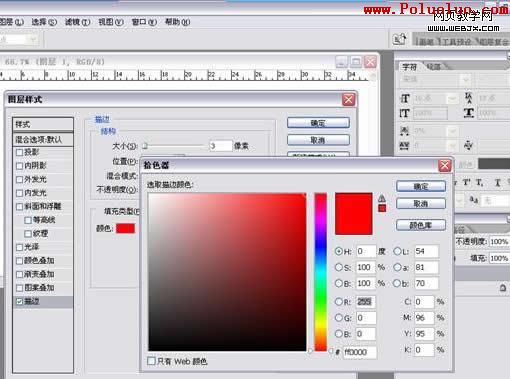Click the vertical scale T icon
The width and height of the screenshot is (510, 379).
click(404, 113)
